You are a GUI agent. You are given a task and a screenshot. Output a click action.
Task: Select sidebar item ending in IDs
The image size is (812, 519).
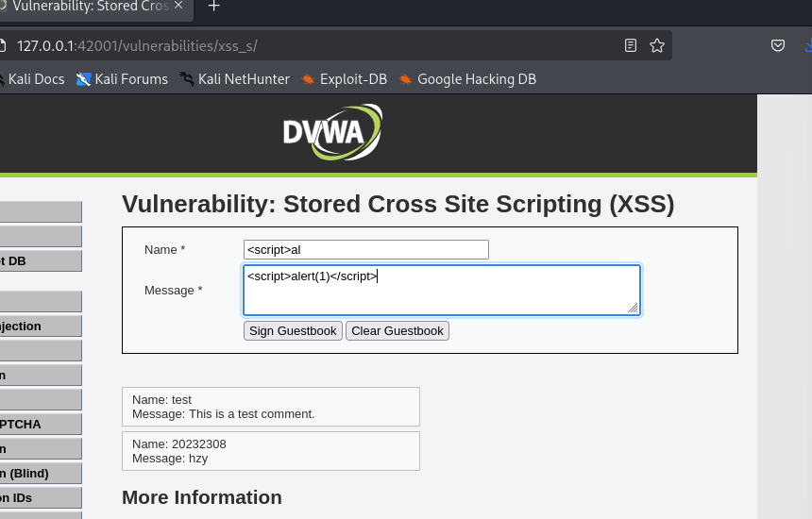pos(41,497)
